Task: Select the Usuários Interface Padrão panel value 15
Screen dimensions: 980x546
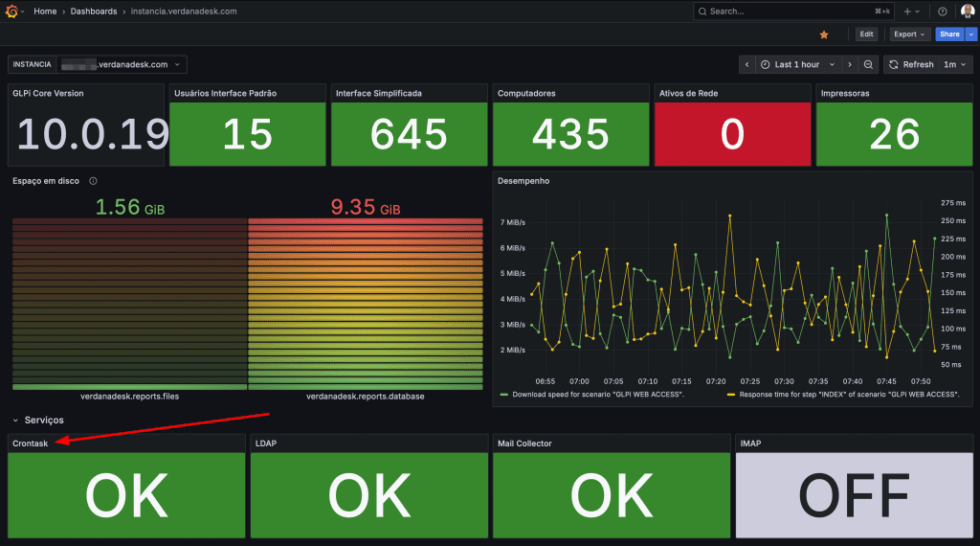Action: tap(248, 134)
